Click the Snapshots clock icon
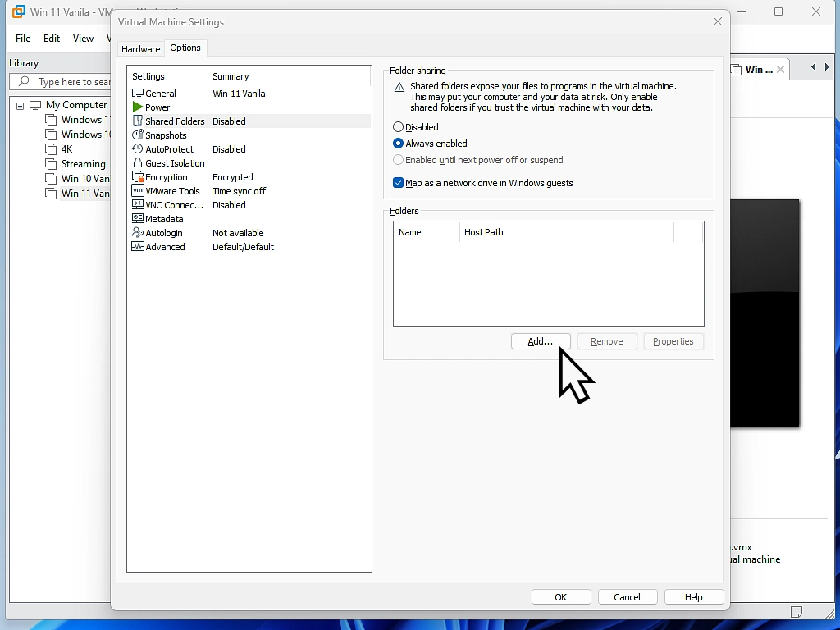The height and width of the screenshot is (630, 840). tap(138, 135)
